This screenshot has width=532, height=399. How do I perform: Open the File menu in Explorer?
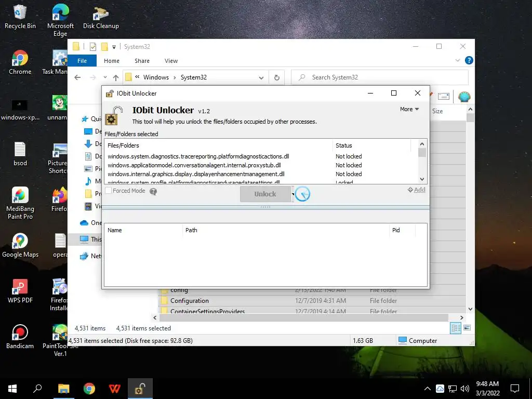[82, 61]
